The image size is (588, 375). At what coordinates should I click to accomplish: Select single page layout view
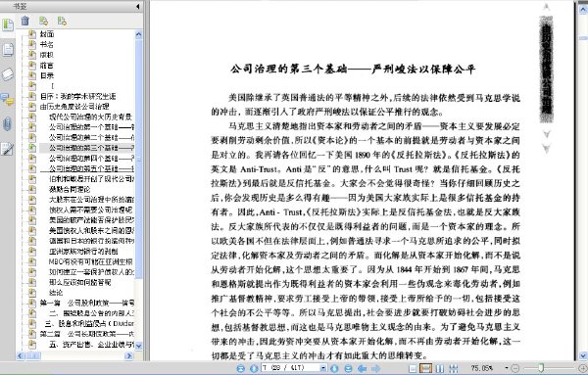click(x=413, y=368)
